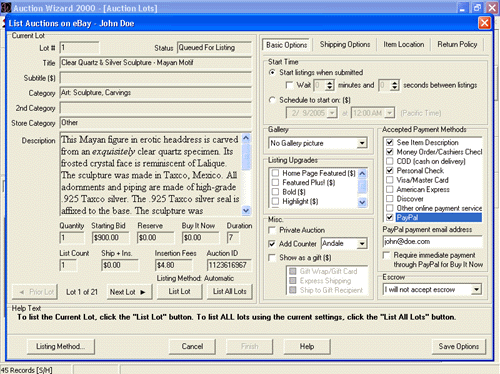The image size is (500, 374).
Task: Open the Gallery picture dropdown
Action: coord(362,143)
